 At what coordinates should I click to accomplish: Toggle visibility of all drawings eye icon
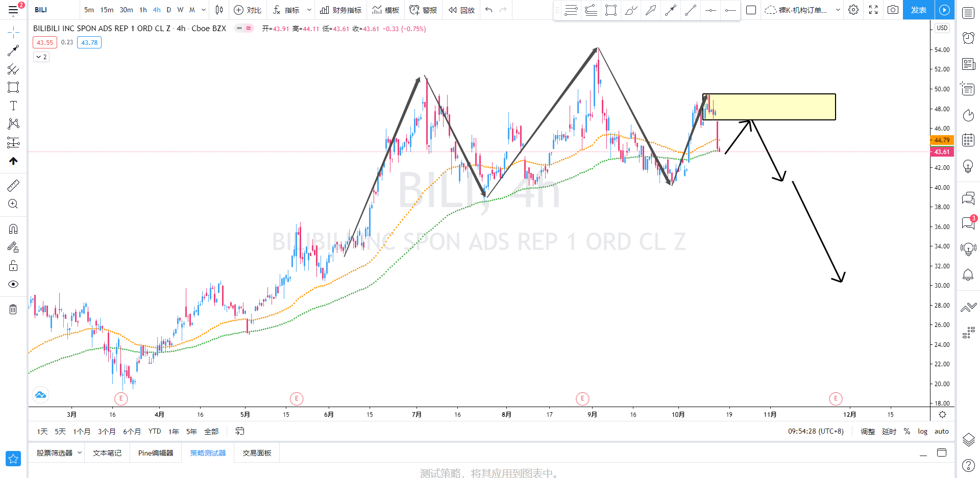pos(13,284)
